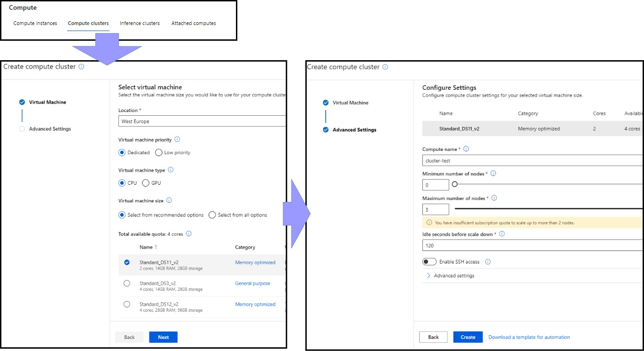Click info icon next to Compute name
Viewport: 644px width, 351px height.
pos(466,149)
